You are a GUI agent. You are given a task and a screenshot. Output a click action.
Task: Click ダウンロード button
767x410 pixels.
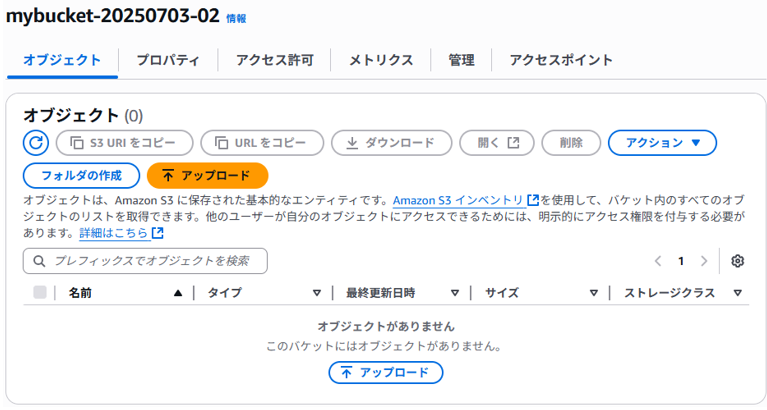pyautogui.click(x=391, y=143)
